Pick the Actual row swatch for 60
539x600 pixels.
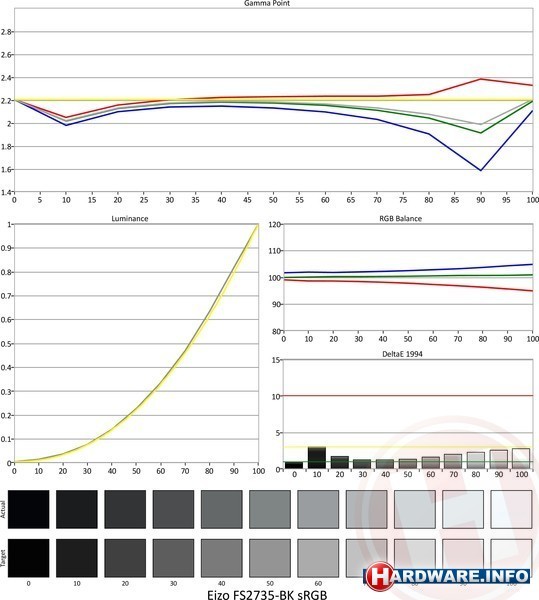tap(318, 509)
